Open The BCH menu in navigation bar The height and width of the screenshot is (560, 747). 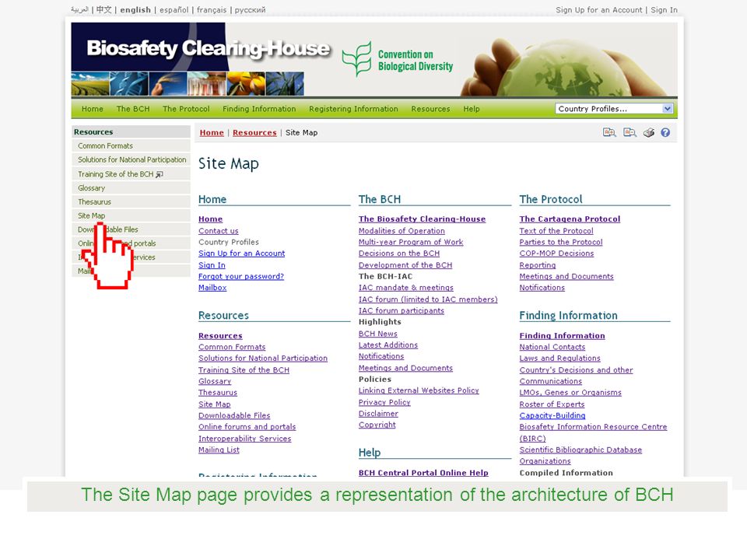pos(133,109)
